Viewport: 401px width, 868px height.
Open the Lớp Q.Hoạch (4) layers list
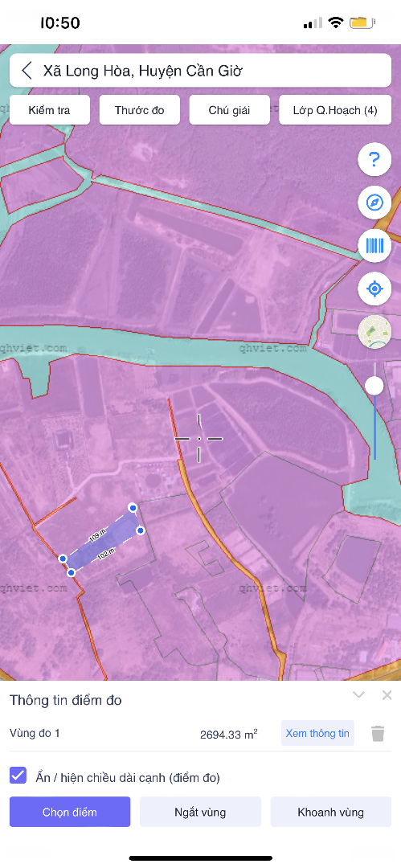point(336,110)
